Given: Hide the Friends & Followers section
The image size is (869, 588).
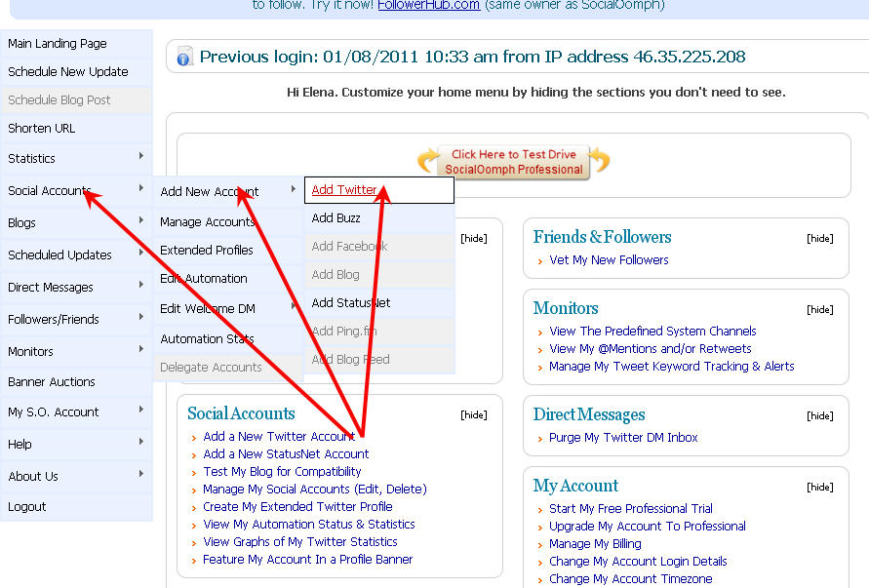Looking at the screenshot, I should (x=819, y=238).
